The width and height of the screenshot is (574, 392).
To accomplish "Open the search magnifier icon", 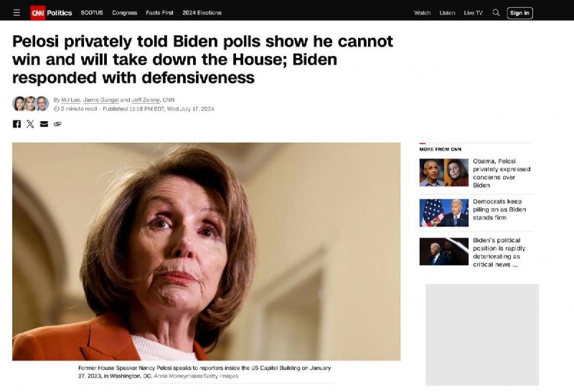I will click(x=496, y=13).
